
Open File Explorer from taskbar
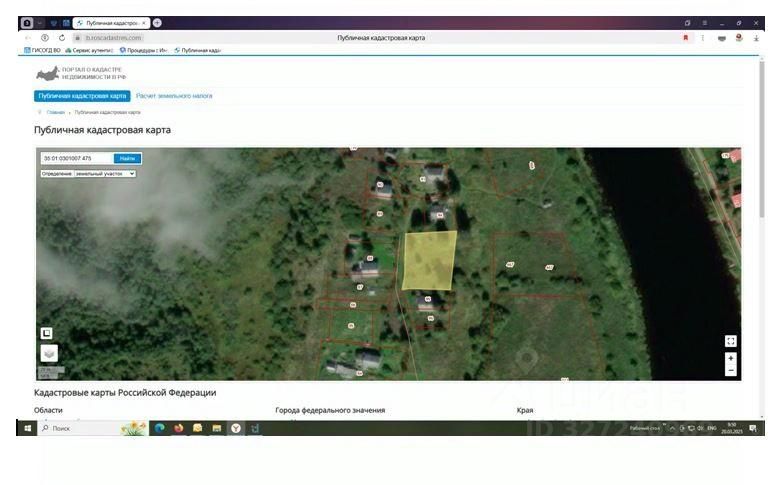216,428
